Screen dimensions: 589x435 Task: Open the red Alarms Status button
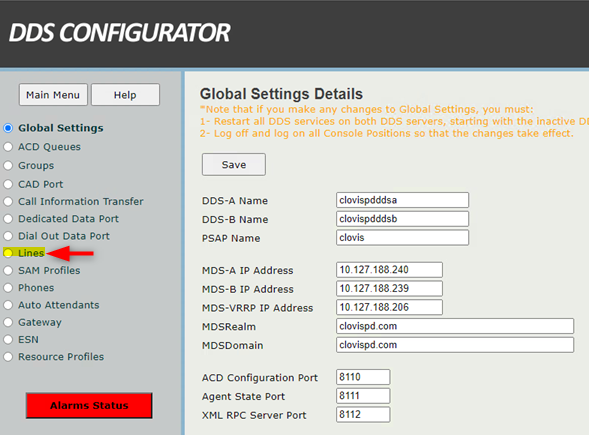(89, 406)
